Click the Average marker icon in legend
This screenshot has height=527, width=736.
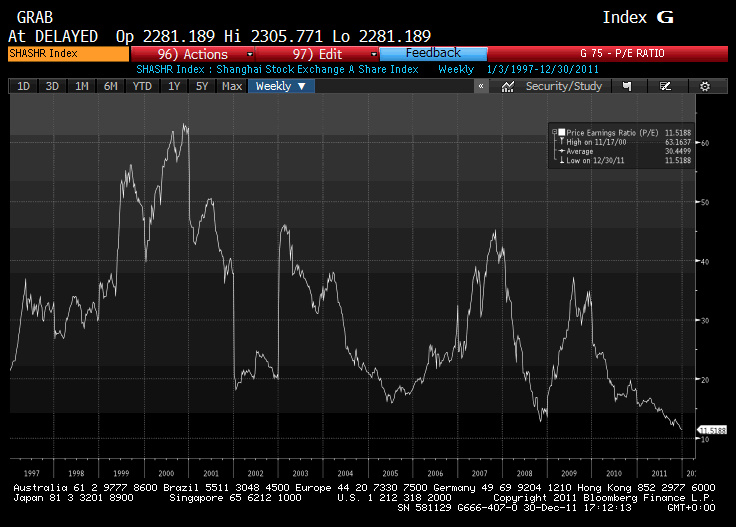pyautogui.click(x=561, y=151)
